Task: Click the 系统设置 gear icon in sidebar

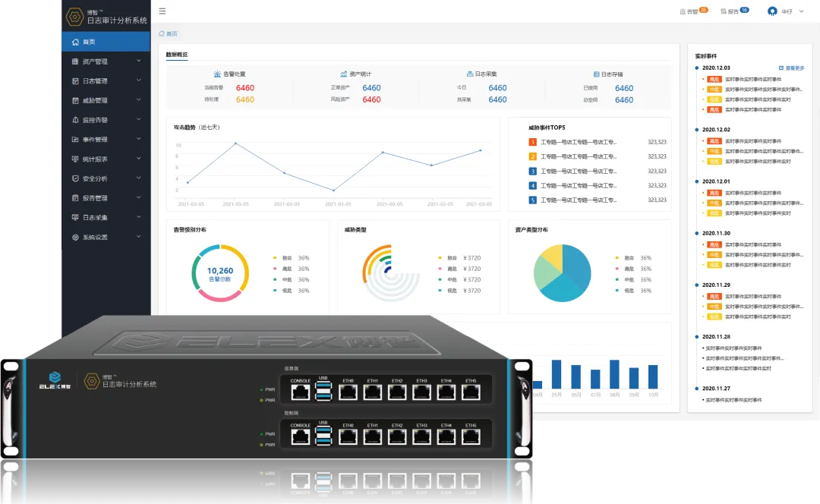Action: click(75, 237)
